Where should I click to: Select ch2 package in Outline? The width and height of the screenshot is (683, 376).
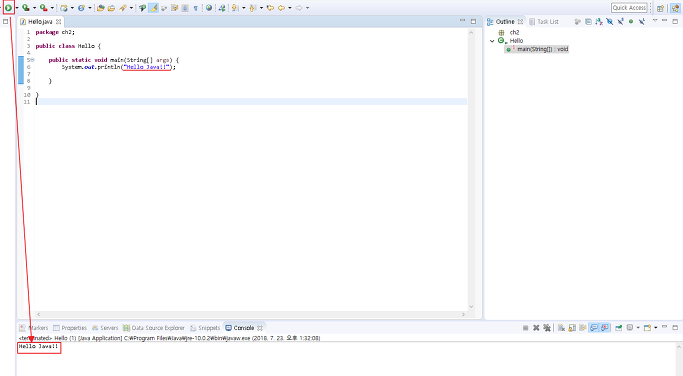click(514, 32)
